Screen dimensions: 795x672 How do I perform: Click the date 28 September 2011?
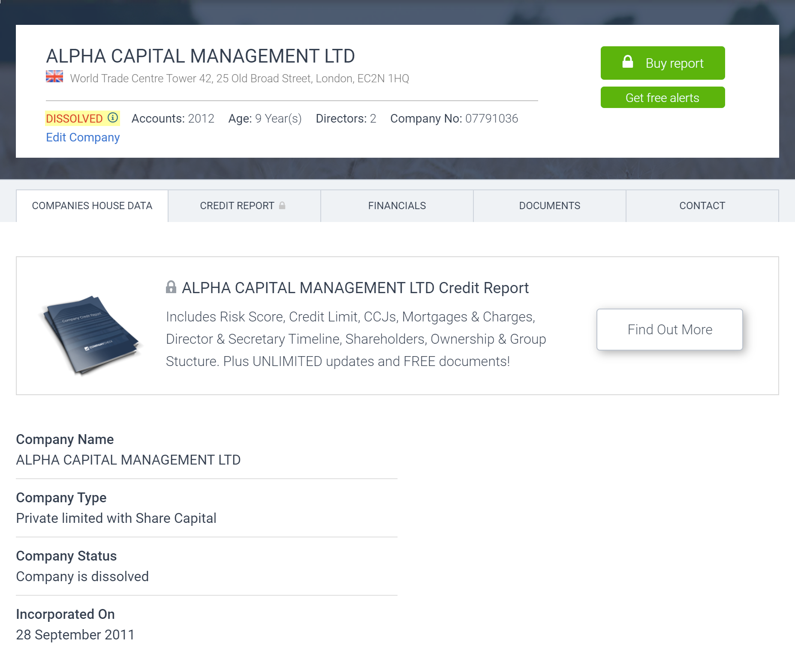tap(75, 635)
